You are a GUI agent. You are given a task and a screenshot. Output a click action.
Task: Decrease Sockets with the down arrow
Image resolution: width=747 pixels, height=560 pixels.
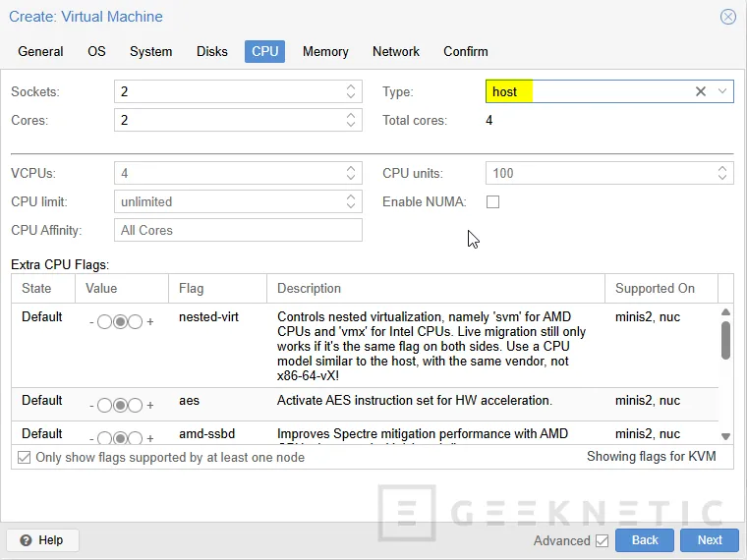pyautogui.click(x=351, y=95)
